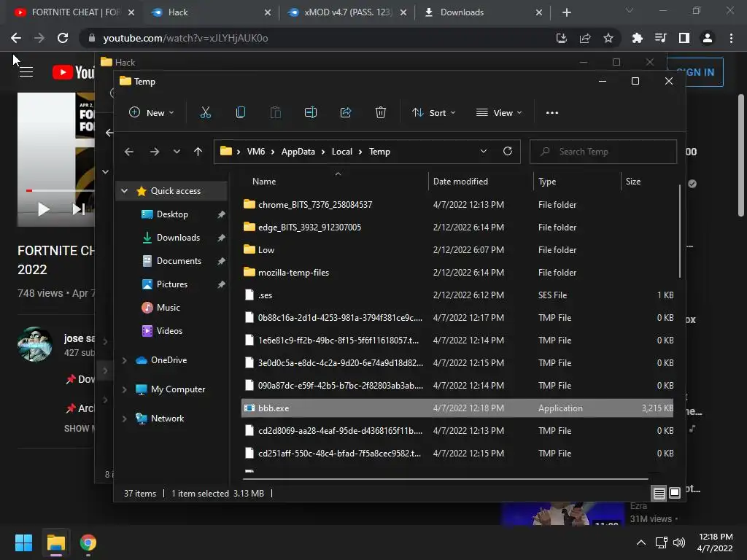Open recent locations dropdown chevron
The width and height of the screenshot is (747, 560).
177,152
